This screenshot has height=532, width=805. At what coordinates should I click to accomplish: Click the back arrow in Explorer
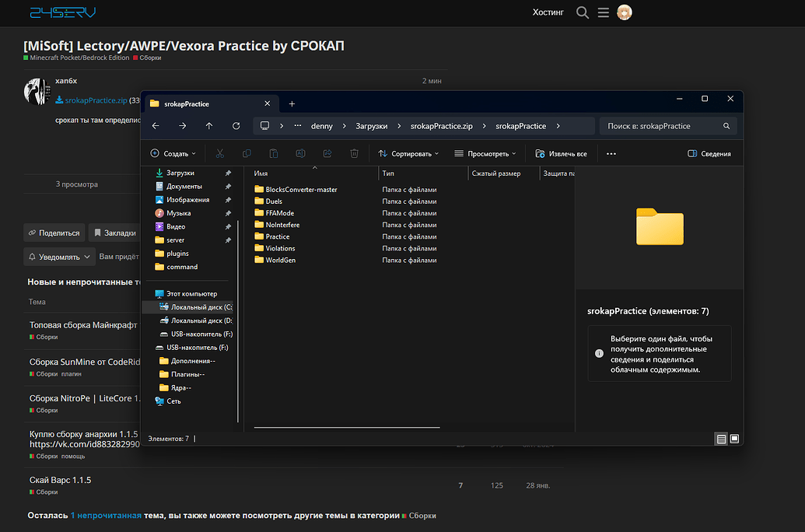pos(156,126)
